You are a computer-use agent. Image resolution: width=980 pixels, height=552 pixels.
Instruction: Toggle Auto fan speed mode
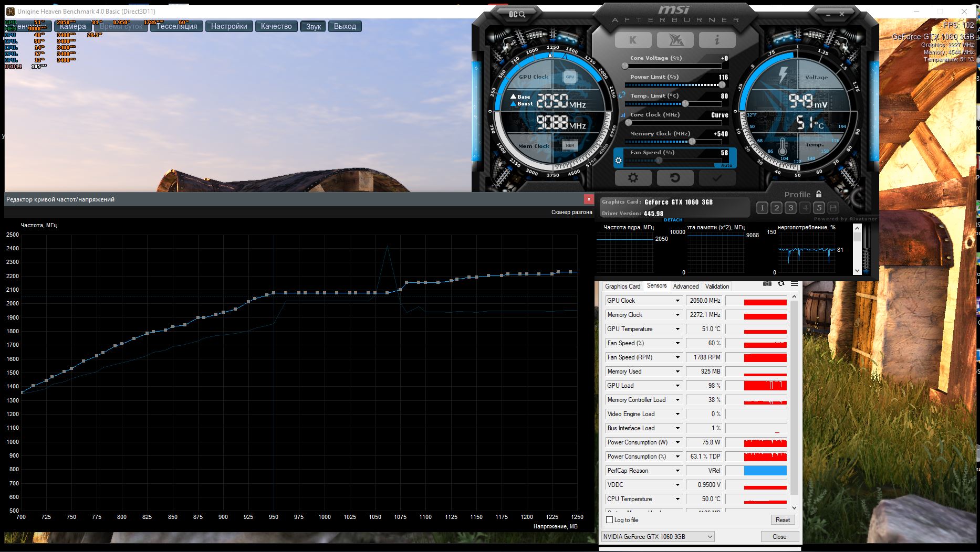pos(727,165)
